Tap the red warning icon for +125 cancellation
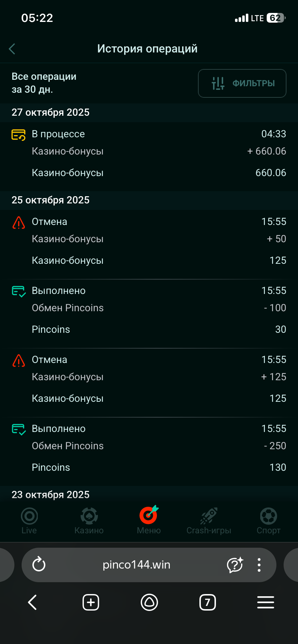The height and width of the screenshot is (644, 298). coord(19,361)
